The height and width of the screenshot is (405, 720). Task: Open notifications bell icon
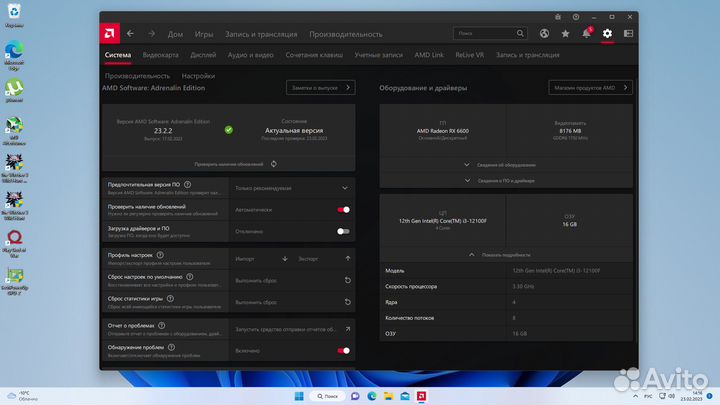point(586,34)
